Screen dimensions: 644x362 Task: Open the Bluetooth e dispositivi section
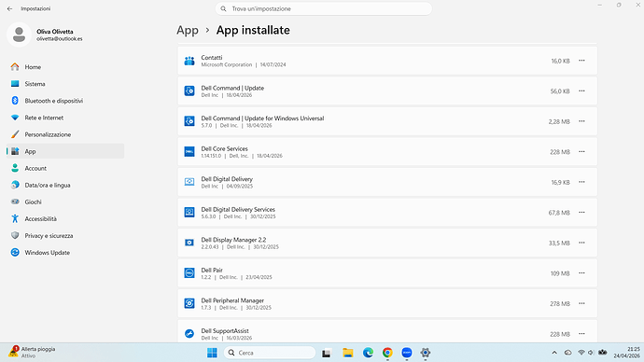[65, 101]
